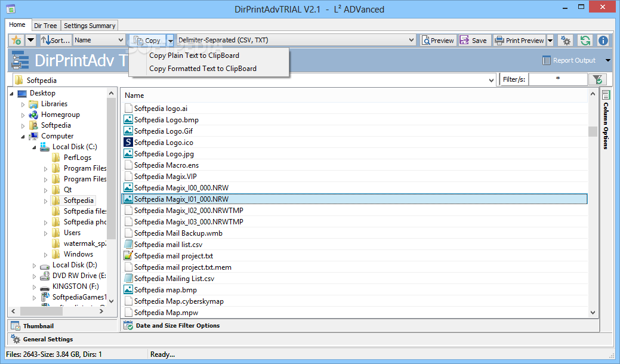Select the Windows folder in tree
620x364 pixels.
(78, 254)
